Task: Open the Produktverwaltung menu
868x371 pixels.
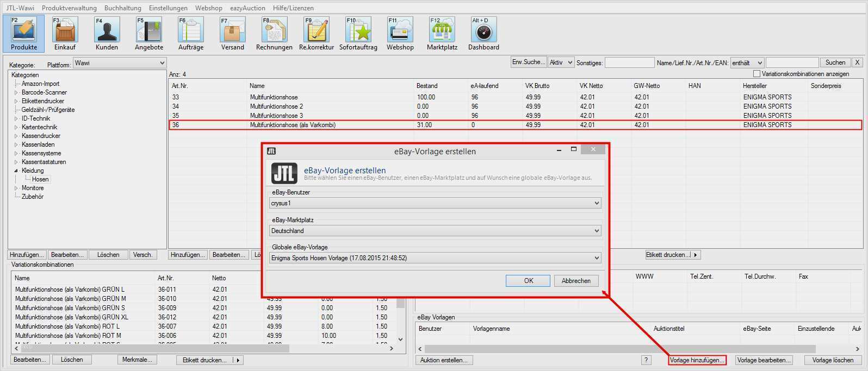Action: tap(69, 8)
